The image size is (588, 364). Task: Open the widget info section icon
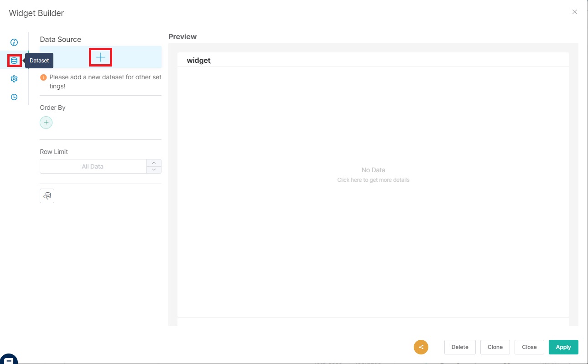[14, 42]
